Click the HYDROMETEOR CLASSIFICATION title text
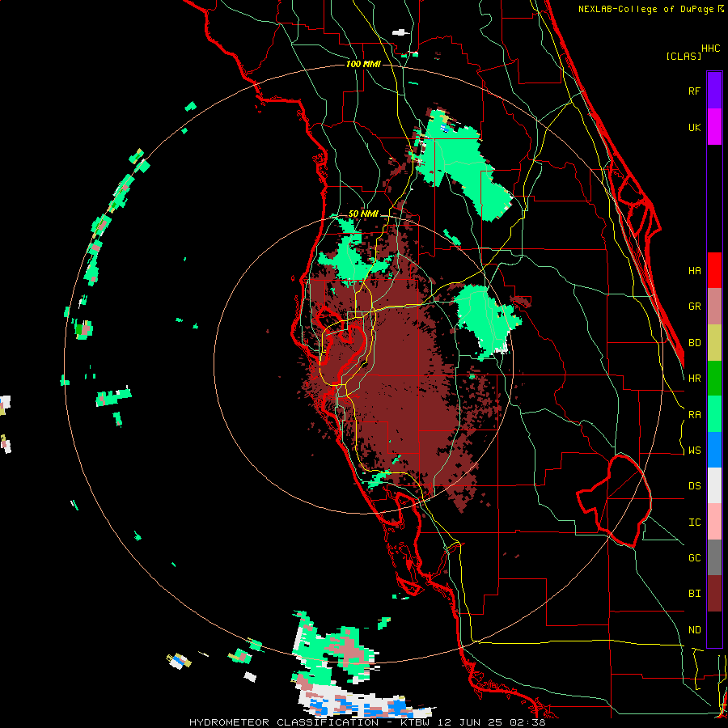728x728 pixels. [284, 722]
